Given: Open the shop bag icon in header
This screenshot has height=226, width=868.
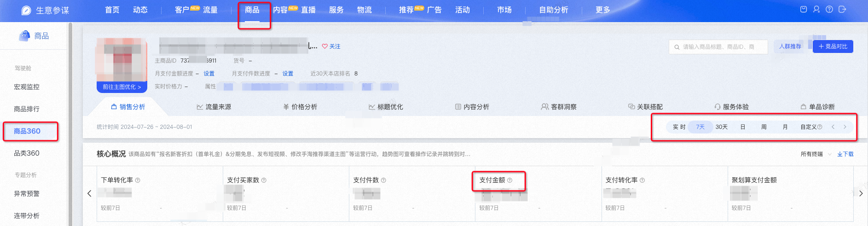Looking at the screenshot, I should [804, 9].
